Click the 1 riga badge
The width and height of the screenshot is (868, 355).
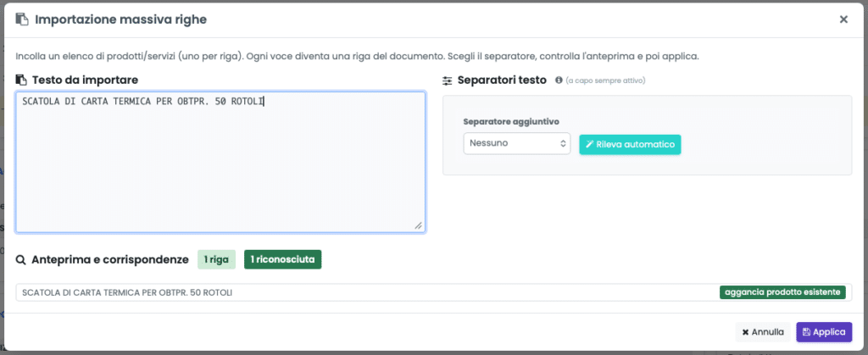[x=216, y=259]
